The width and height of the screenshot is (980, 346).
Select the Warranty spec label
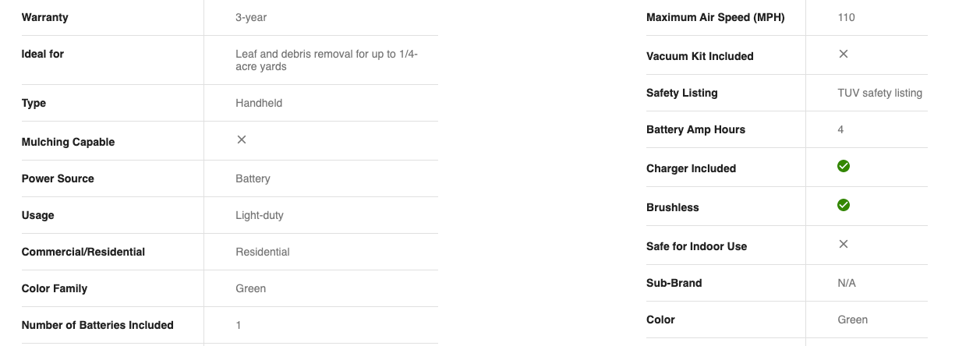[x=45, y=17]
